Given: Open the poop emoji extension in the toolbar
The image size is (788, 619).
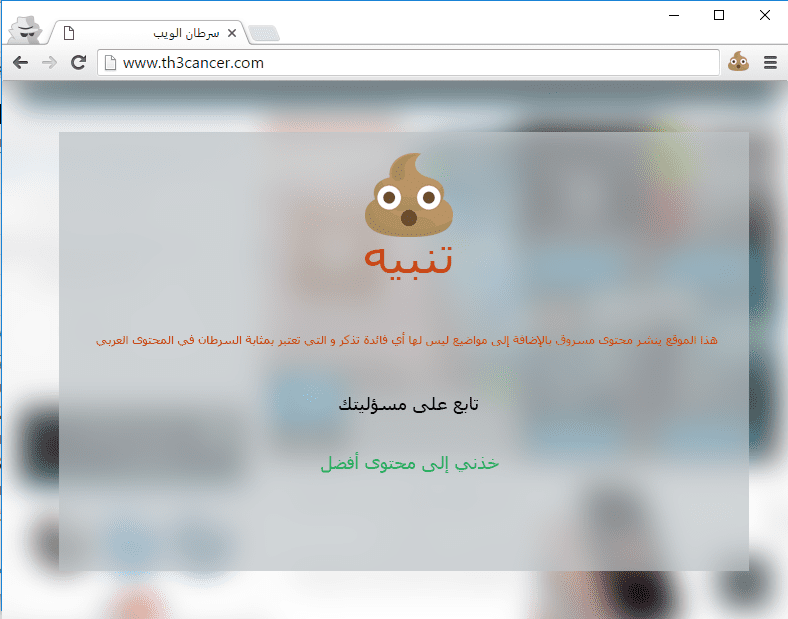Looking at the screenshot, I should coord(738,62).
